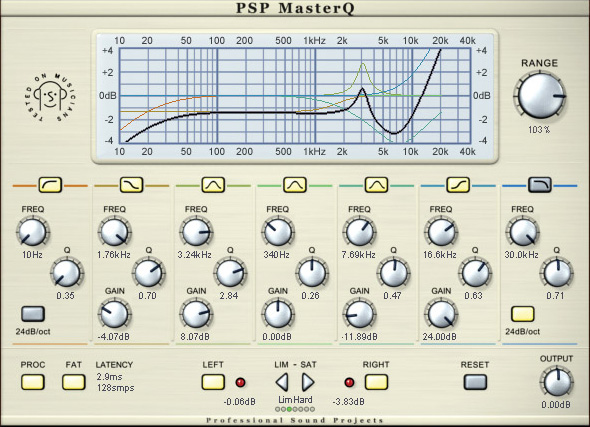Screen dimensions: 590x427
Task: Click the -11.89dB GAIN knob
Action: click(359, 314)
